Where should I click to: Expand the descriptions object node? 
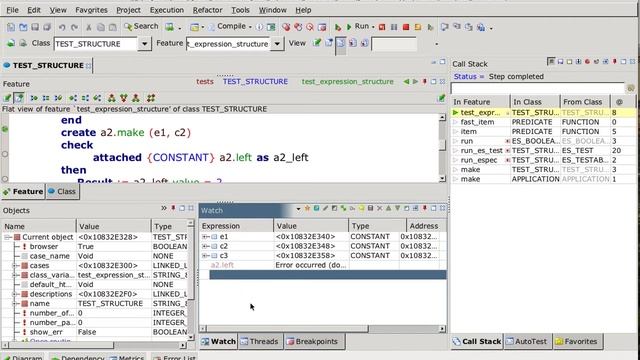pyautogui.click(x=15, y=294)
